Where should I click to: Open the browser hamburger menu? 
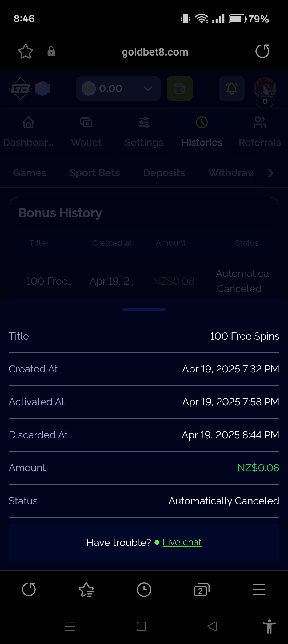[259, 590]
